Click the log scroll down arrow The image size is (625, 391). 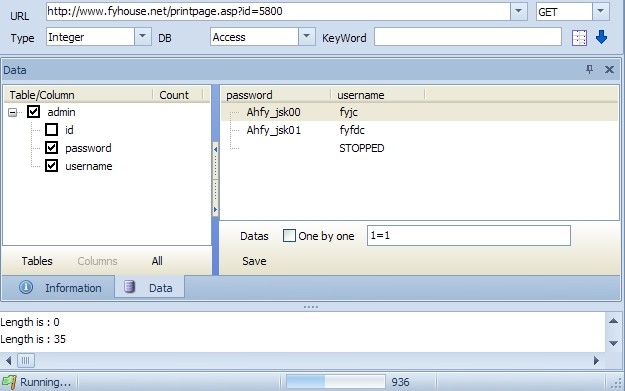(x=613, y=343)
